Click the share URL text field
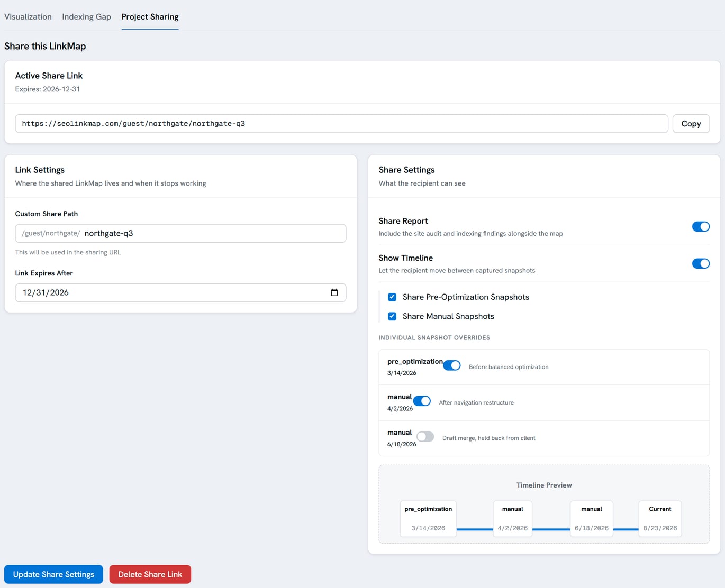 [x=341, y=123]
